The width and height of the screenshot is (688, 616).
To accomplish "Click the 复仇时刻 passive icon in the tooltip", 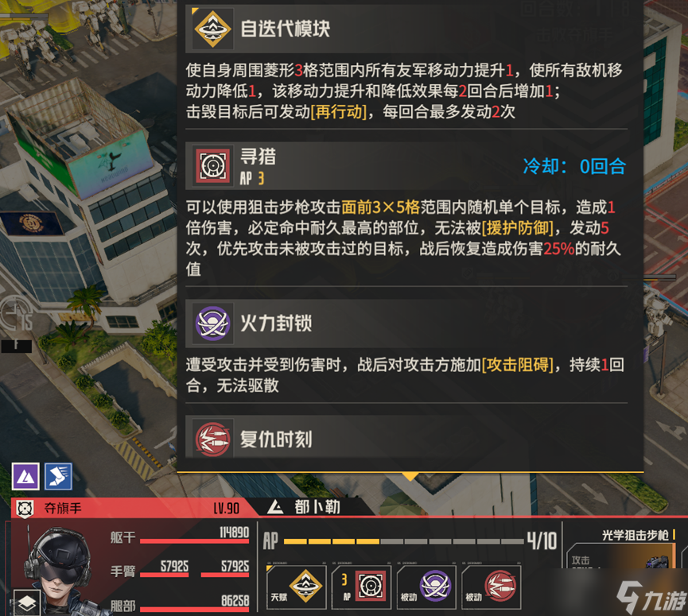I will point(213,439).
